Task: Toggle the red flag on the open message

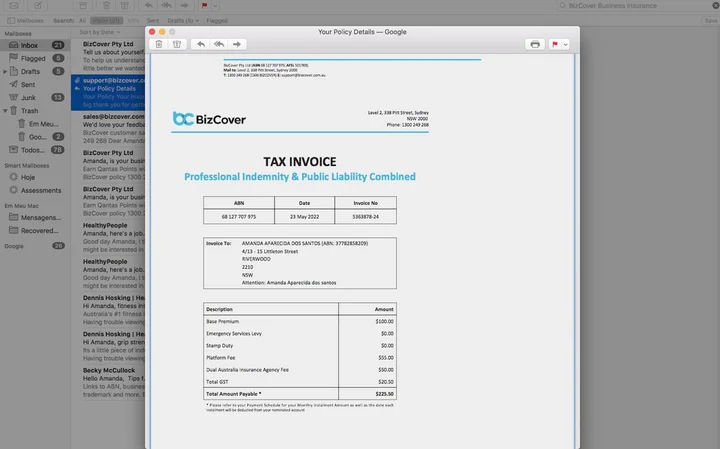Action: click(554, 44)
